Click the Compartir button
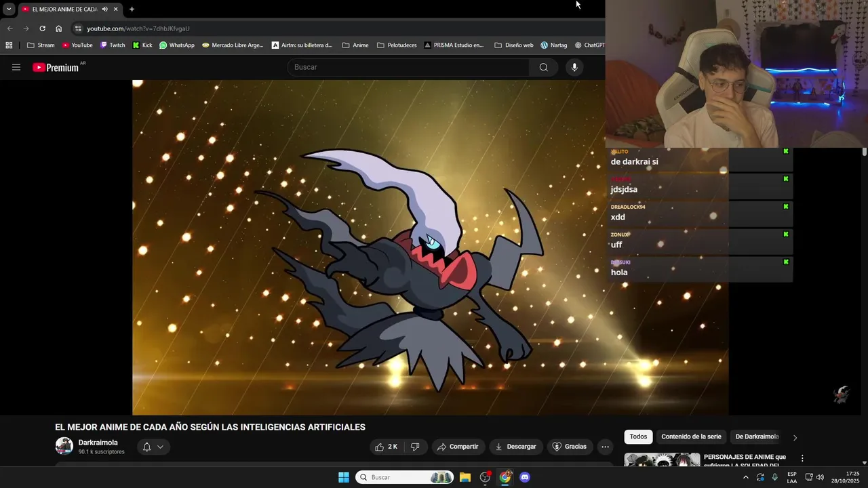The image size is (868, 488). 458,447
